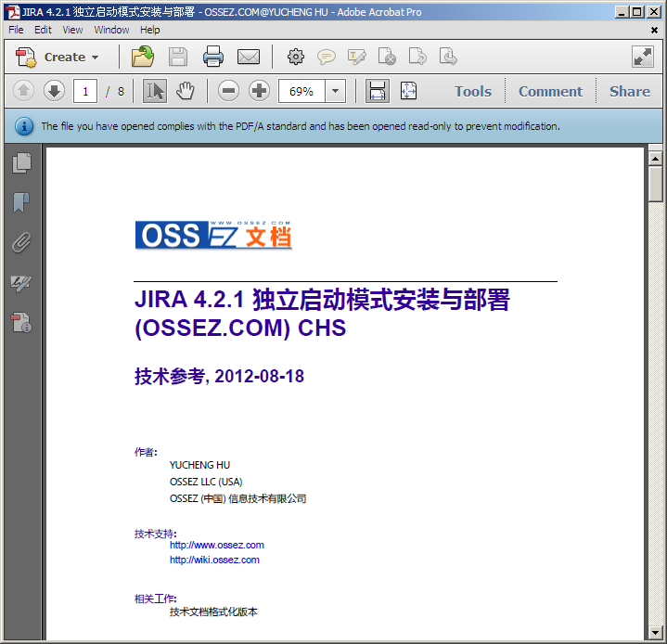The image size is (667, 644).
Task: Open a file with folder icon
Action: click(x=143, y=57)
